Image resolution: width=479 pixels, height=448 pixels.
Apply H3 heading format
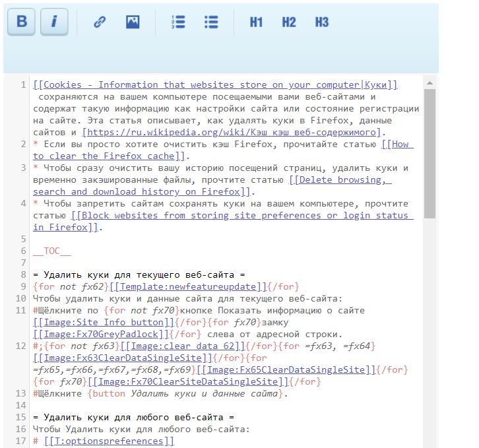321,22
